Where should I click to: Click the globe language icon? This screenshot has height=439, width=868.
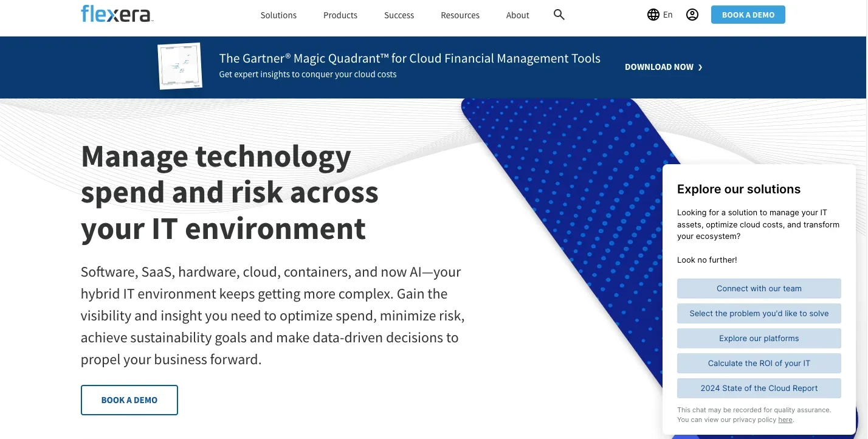point(653,15)
